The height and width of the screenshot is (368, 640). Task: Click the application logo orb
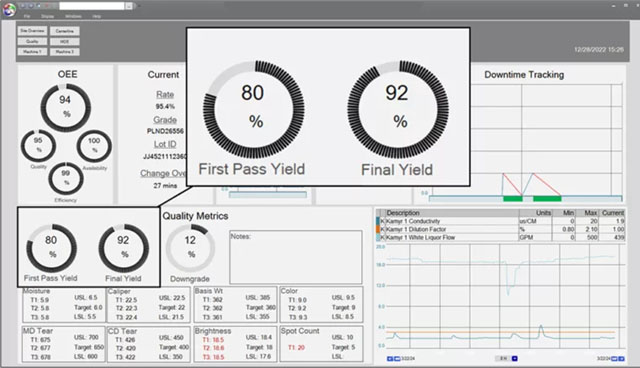(9, 9)
